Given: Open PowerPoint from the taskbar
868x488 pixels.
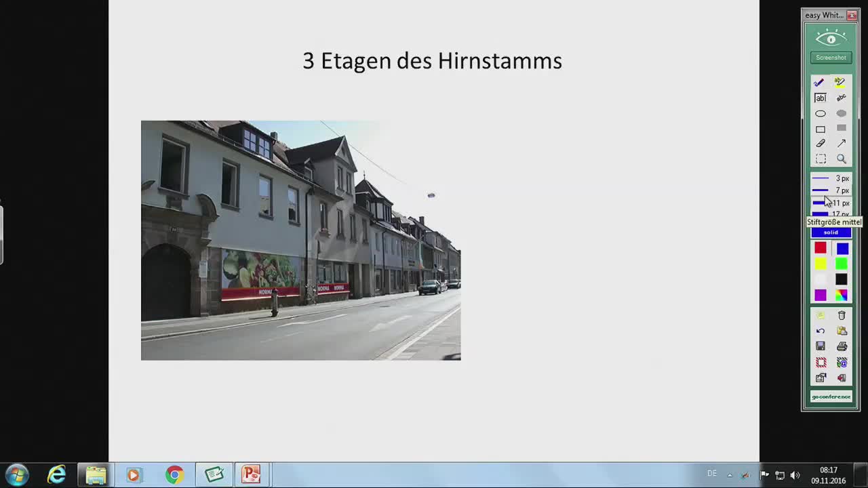Looking at the screenshot, I should tap(251, 474).
